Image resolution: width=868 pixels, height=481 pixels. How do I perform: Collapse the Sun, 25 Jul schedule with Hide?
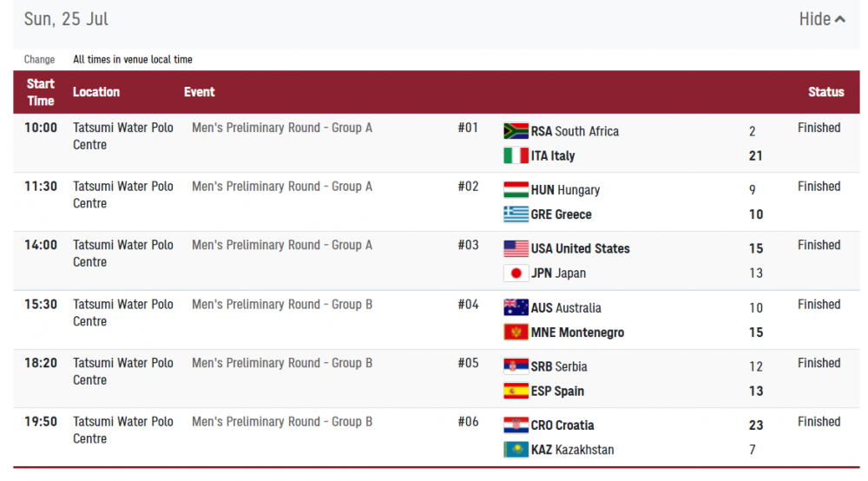[x=821, y=19]
